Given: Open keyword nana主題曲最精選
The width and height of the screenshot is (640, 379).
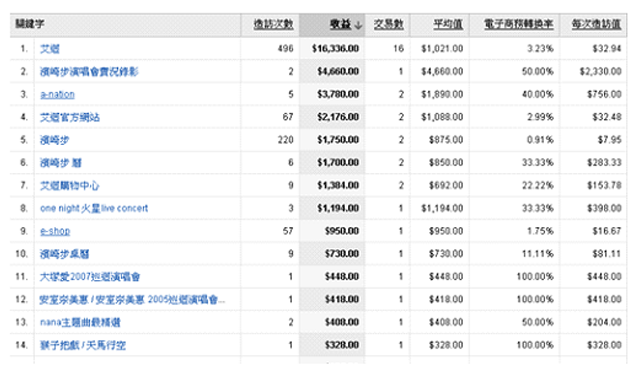Looking at the screenshot, I should coord(80,323).
